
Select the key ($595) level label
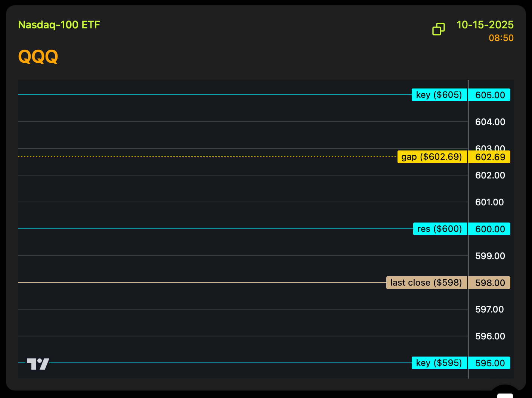point(439,363)
